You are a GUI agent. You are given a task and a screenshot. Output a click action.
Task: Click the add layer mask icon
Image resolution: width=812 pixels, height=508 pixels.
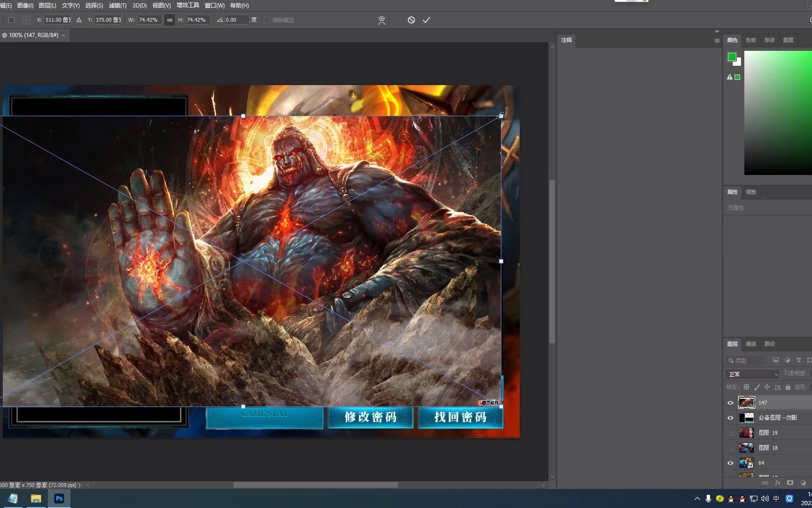point(790,483)
